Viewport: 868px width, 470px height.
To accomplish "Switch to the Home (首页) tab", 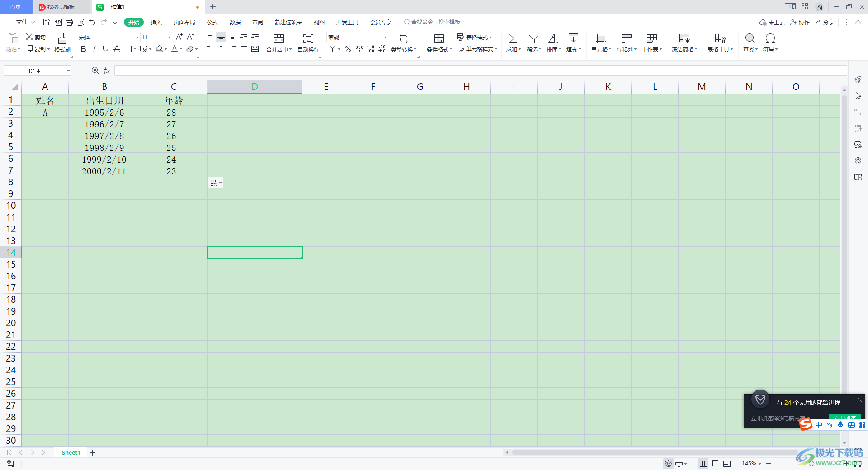I will 16,7.
